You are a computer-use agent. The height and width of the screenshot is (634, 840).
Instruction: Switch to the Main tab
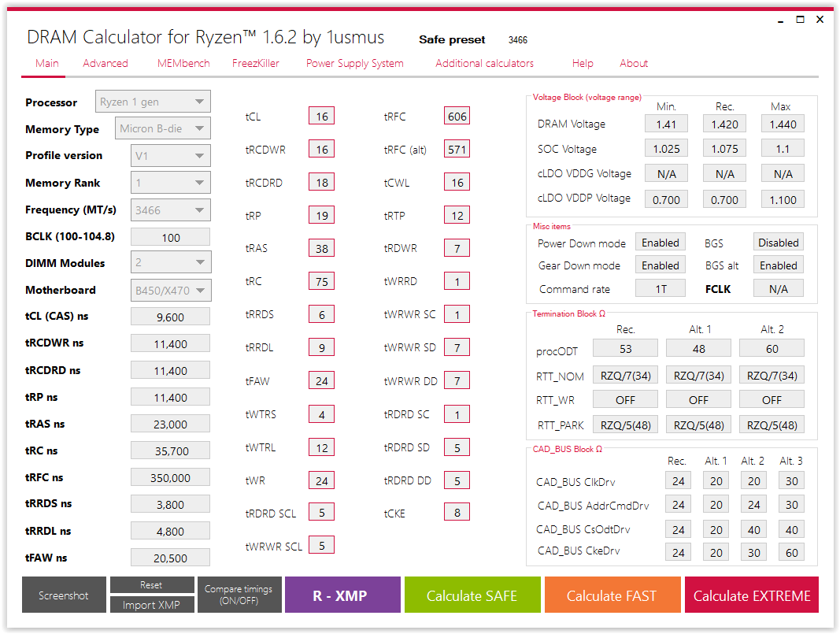(46, 63)
